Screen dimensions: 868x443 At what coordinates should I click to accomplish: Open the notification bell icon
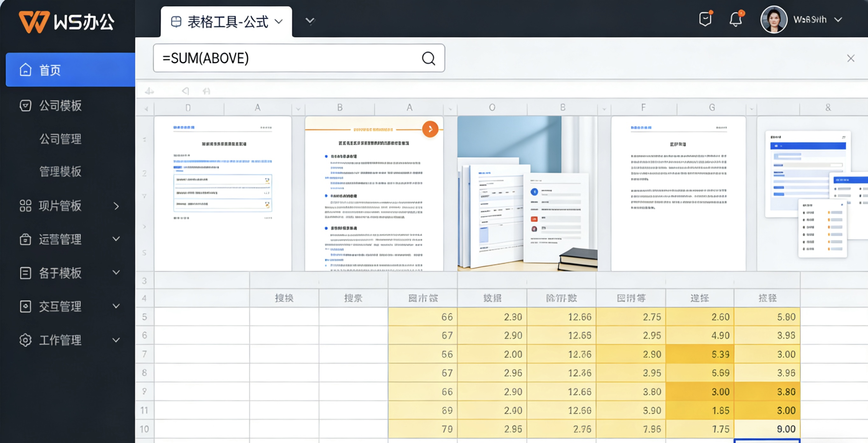pyautogui.click(x=736, y=19)
